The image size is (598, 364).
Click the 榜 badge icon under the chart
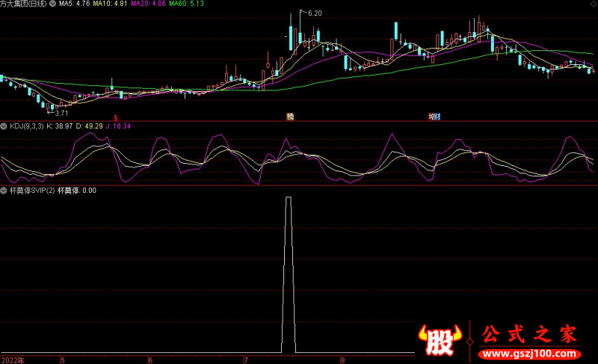click(290, 117)
